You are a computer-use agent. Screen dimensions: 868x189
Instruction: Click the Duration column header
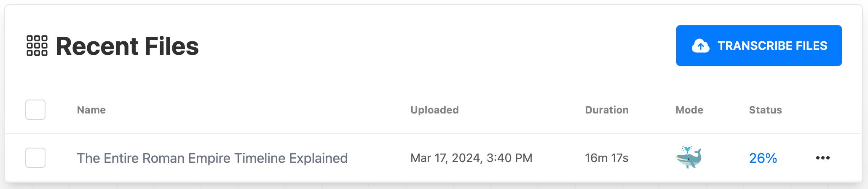(607, 110)
